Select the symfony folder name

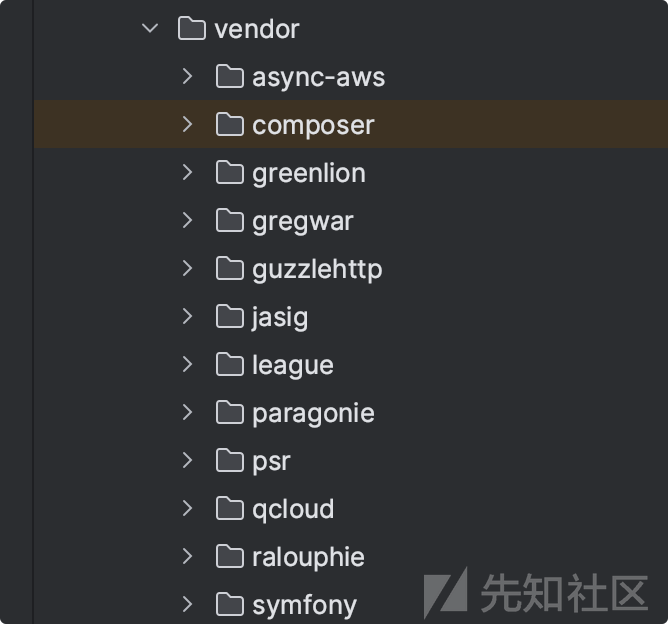(x=304, y=605)
